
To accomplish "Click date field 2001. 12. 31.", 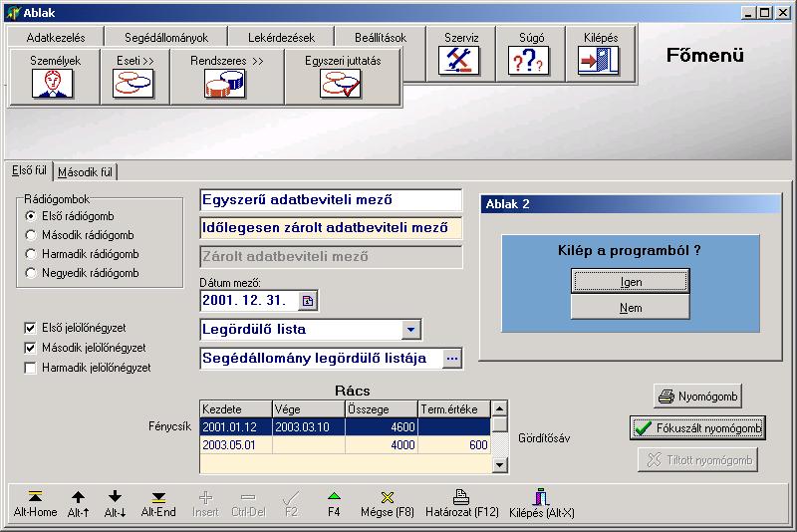I will pos(250,301).
